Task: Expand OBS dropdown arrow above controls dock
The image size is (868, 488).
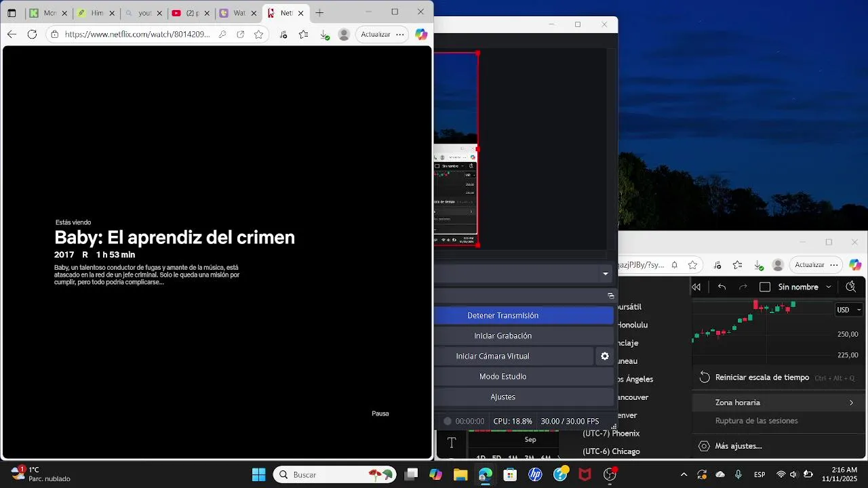Action: coord(605,274)
